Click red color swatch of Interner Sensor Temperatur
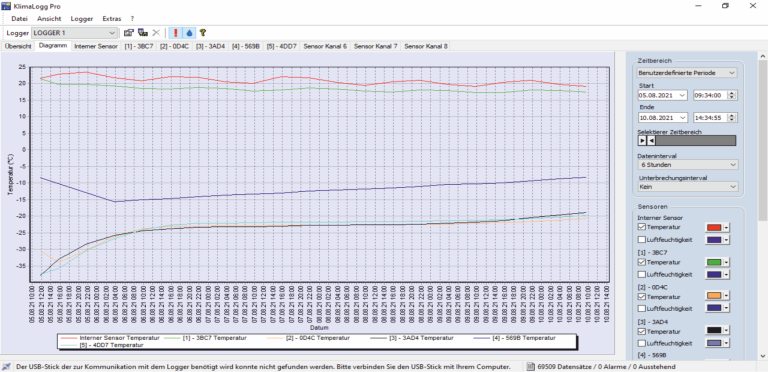 (714, 227)
